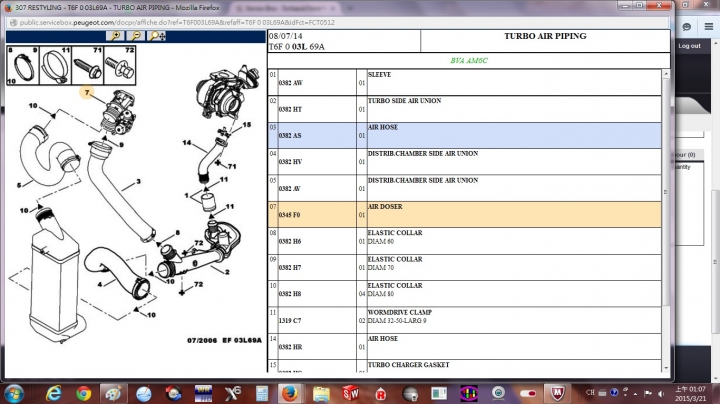Click Log out in the background window
The height and width of the screenshot is (404, 720).
pos(689,46)
